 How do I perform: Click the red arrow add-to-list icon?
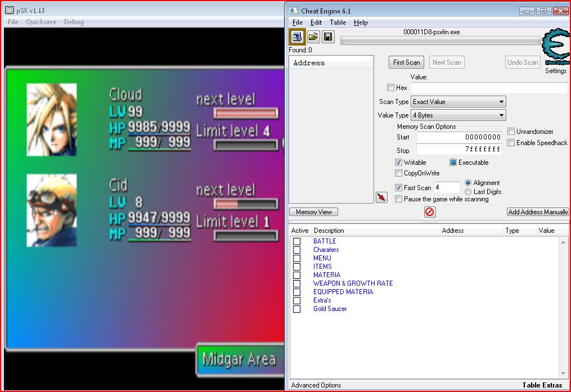click(381, 197)
